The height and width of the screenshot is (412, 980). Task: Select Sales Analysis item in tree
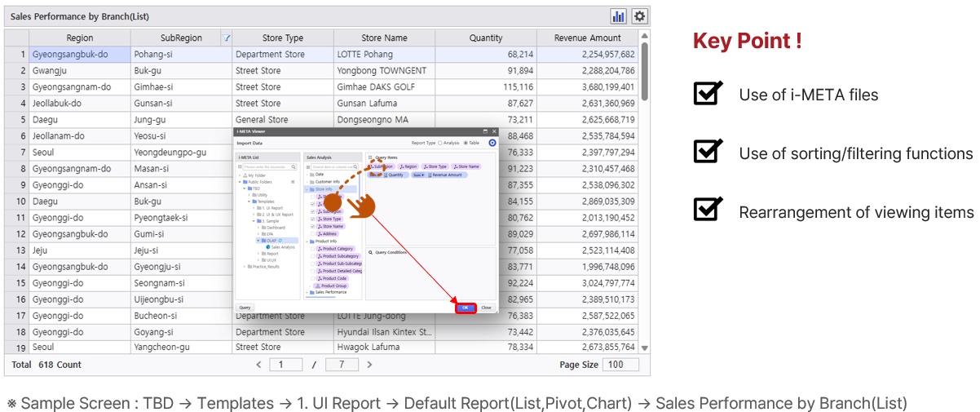click(282, 247)
